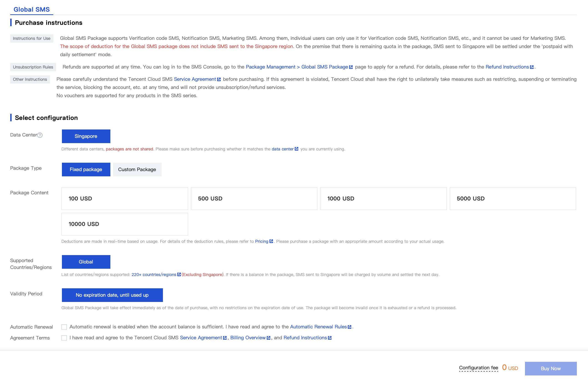
Task: Open the Package Management > Global SMS Package link
Action: point(296,67)
